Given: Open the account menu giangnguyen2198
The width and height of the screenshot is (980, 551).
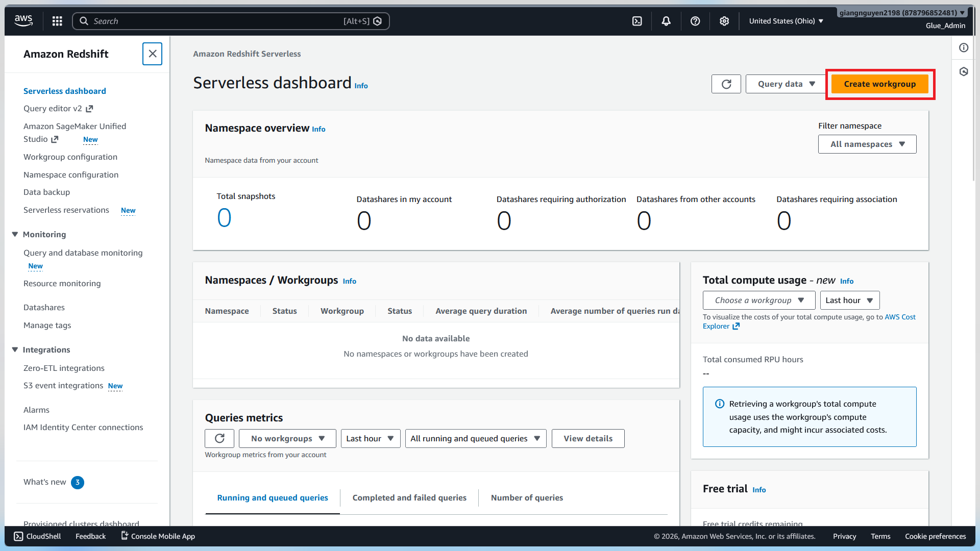Looking at the screenshot, I should point(902,13).
